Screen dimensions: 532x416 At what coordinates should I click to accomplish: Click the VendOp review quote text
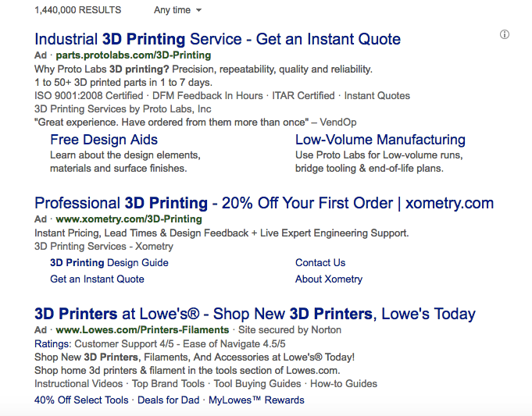[x=195, y=122]
